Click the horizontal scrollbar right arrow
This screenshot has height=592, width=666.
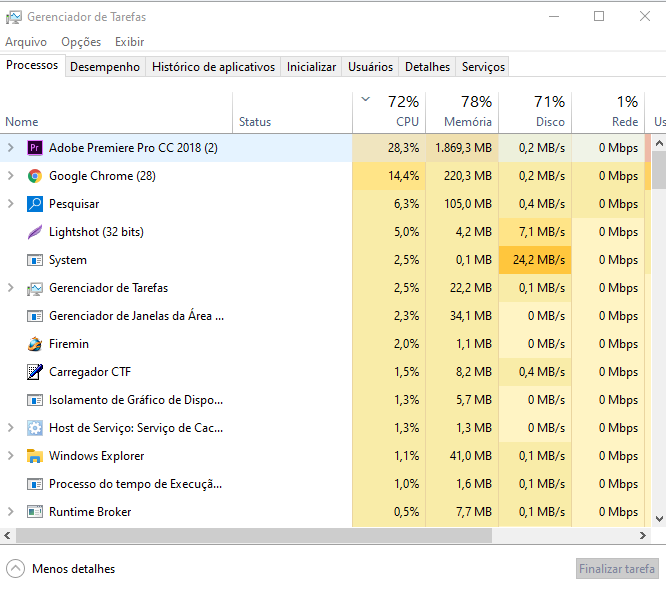click(643, 536)
